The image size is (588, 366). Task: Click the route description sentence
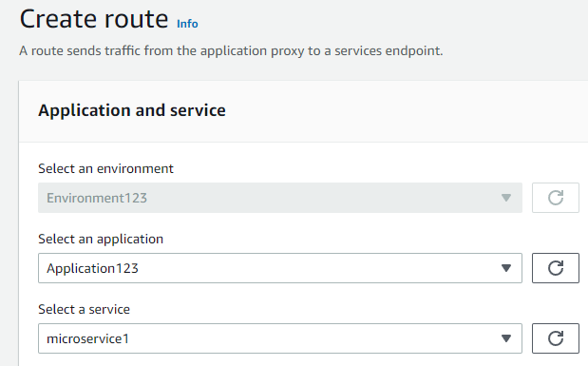[x=231, y=50]
